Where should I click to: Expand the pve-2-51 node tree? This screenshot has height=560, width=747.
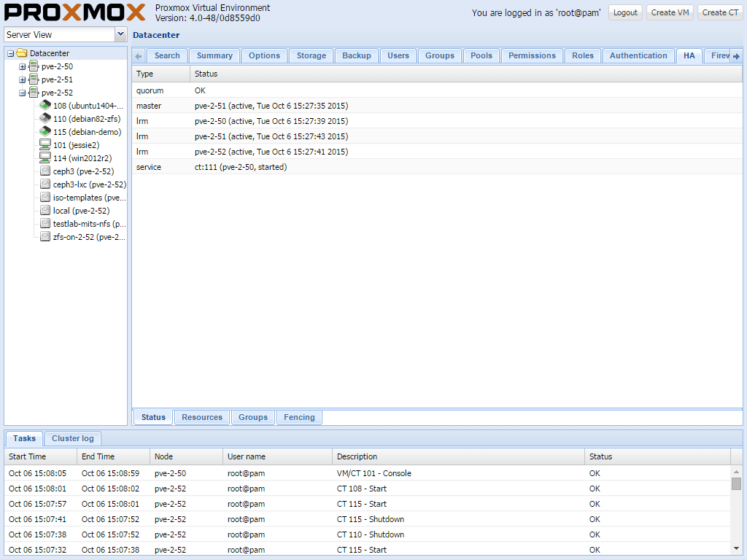[22, 79]
